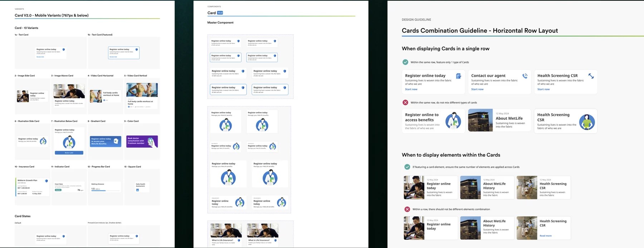Click the green Normal badge on Heart Rate card
Viewport: 644px width, 248px height.
58,190
